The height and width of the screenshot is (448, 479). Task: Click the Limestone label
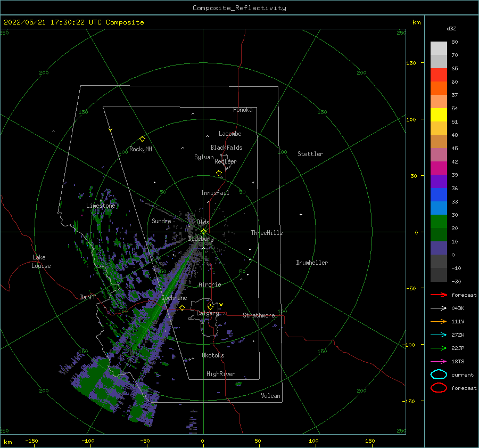101,206
